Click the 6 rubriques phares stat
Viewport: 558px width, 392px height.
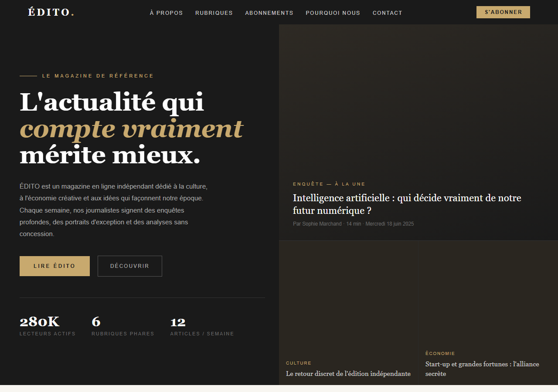(123, 326)
